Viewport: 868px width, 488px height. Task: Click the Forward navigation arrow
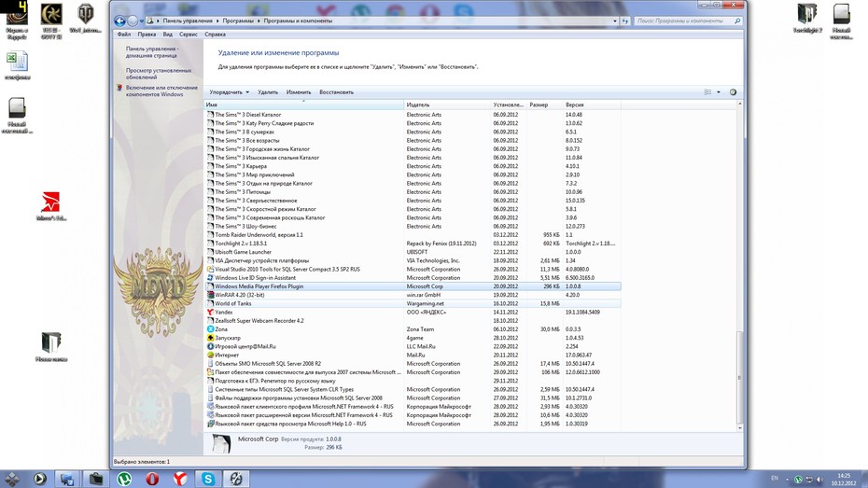click(133, 21)
